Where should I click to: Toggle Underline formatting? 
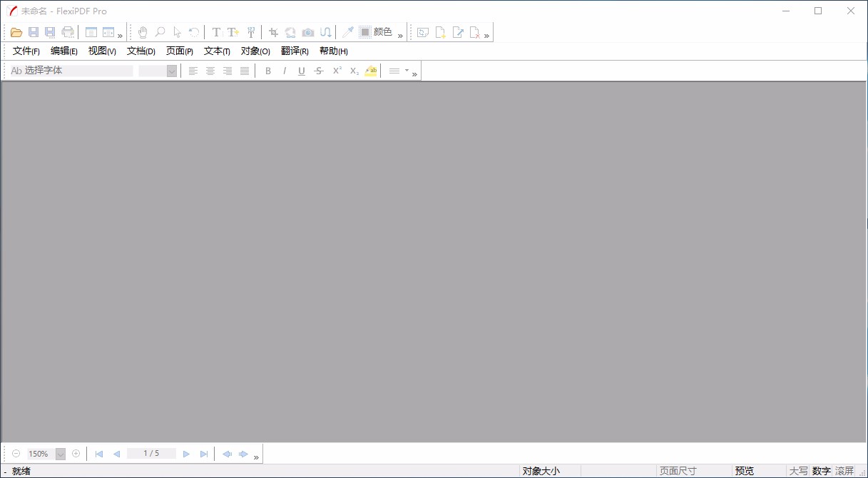click(x=302, y=71)
